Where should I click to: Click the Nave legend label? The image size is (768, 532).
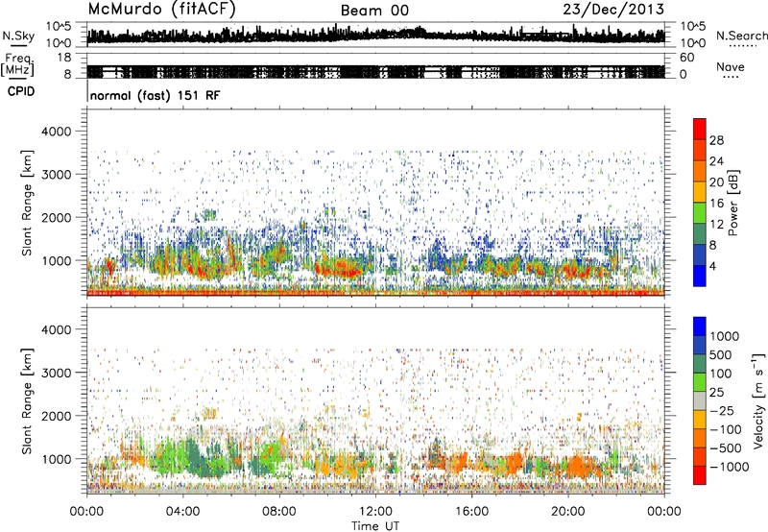730,66
